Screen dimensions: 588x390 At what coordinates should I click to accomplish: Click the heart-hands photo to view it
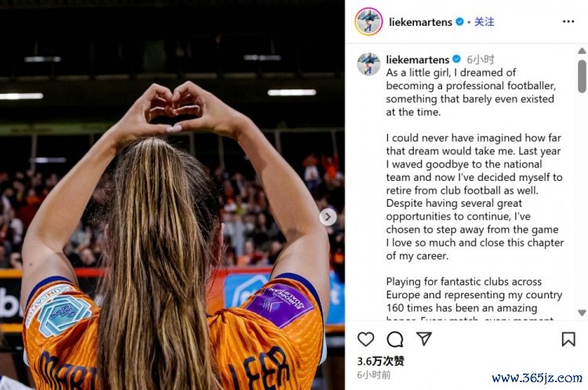(172, 195)
